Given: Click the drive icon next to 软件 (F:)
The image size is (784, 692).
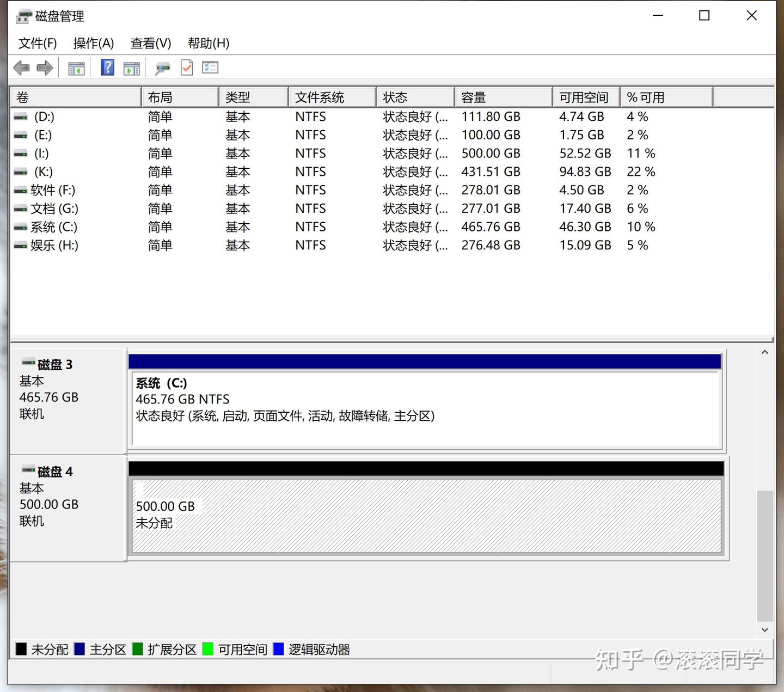Looking at the screenshot, I should click(21, 191).
